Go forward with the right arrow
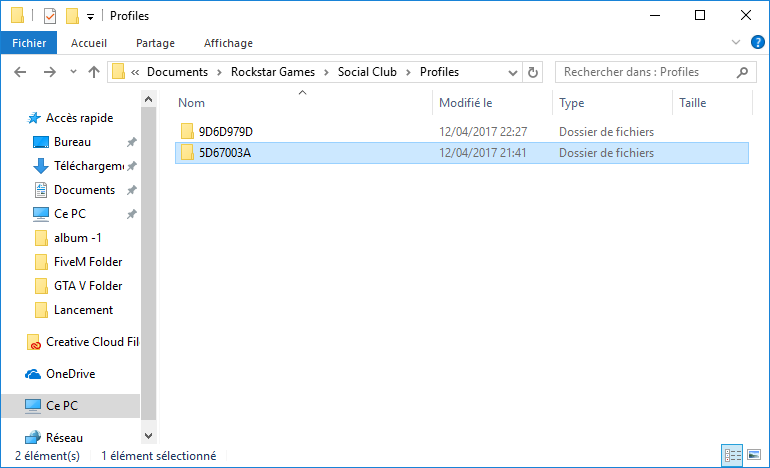 tap(50, 72)
